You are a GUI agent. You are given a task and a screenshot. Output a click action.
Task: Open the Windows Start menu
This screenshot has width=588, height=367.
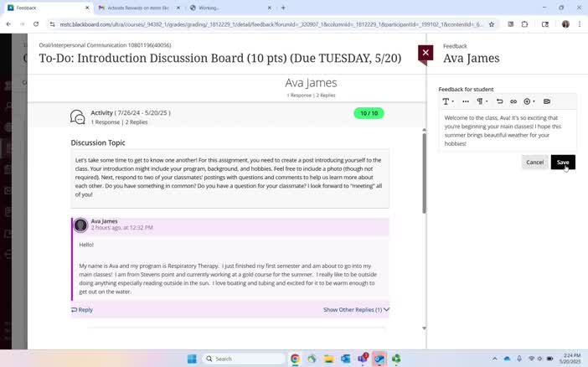coord(192,359)
